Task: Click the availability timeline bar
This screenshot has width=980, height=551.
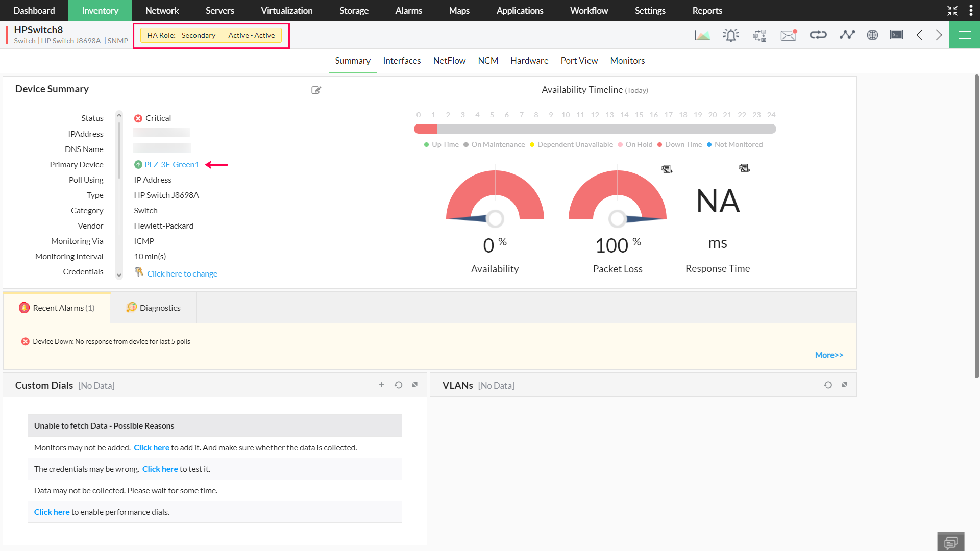Action: (595, 129)
